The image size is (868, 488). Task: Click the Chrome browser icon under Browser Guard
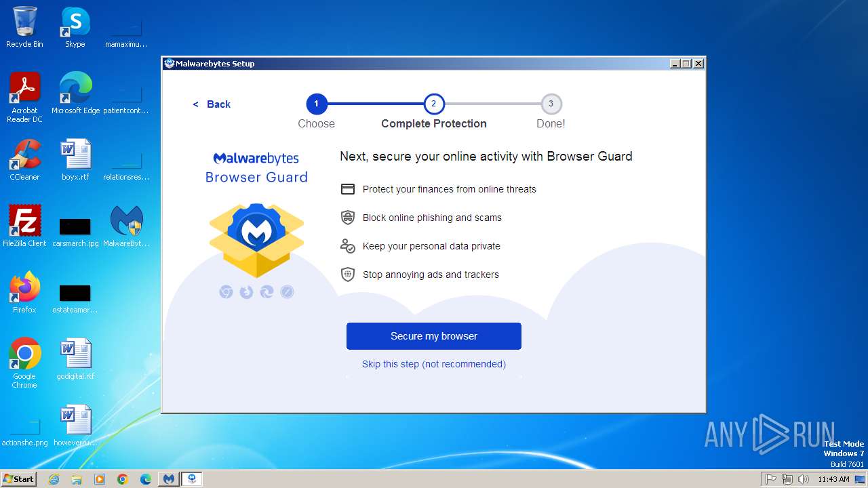point(226,292)
